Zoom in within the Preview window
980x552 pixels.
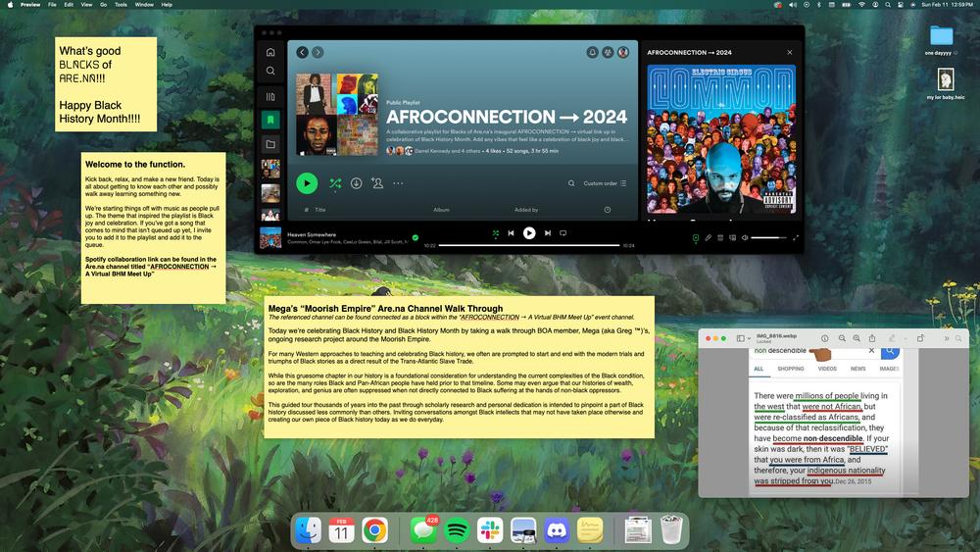[x=857, y=338]
